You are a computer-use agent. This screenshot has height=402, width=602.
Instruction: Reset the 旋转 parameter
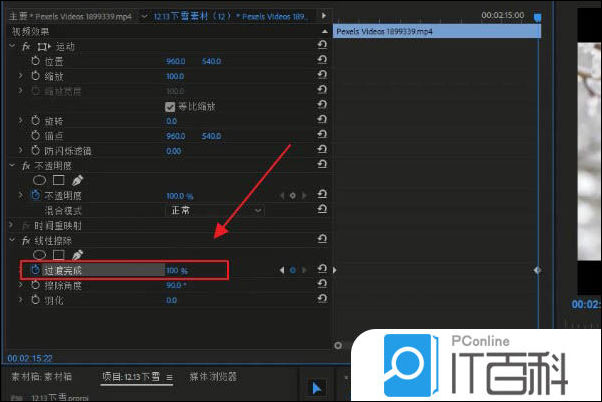click(x=322, y=120)
